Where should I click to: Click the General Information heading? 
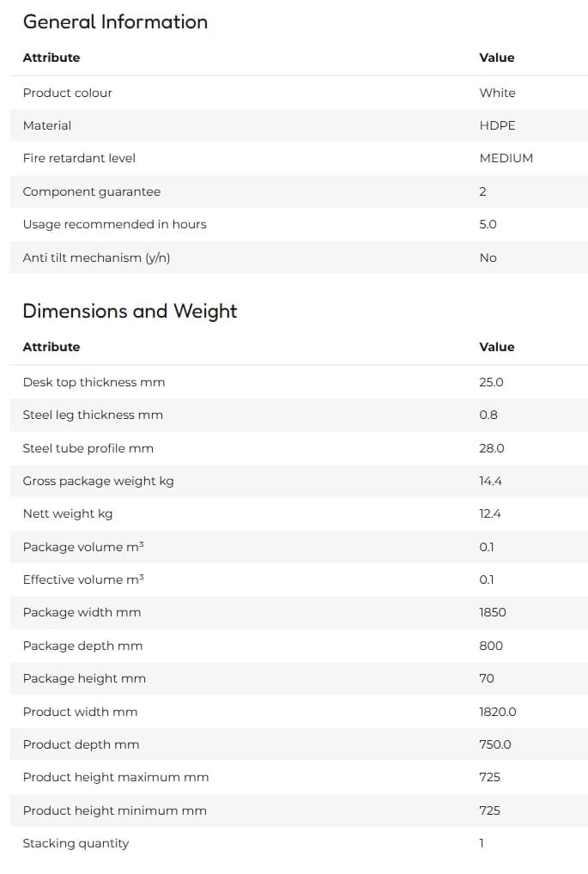(x=115, y=21)
